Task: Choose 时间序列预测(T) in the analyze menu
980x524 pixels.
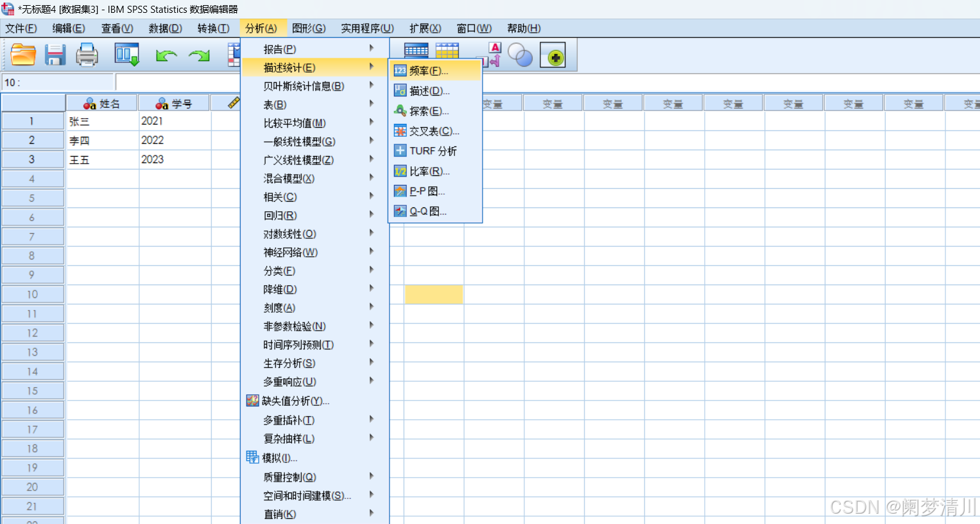Action: [x=314, y=345]
